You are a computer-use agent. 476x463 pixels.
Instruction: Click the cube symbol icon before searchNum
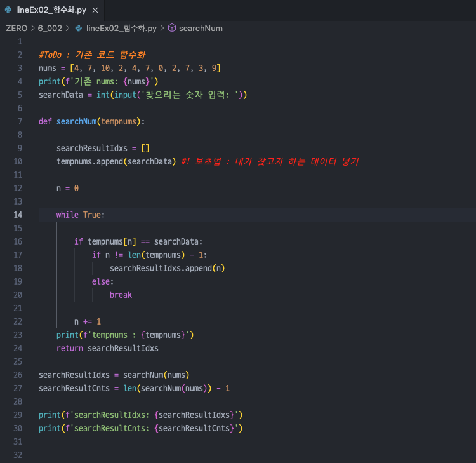point(172,28)
